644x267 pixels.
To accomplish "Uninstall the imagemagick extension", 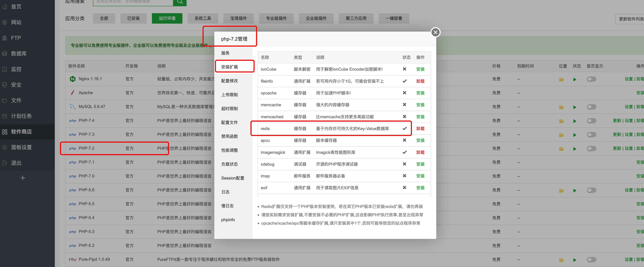I will tap(420, 152).
